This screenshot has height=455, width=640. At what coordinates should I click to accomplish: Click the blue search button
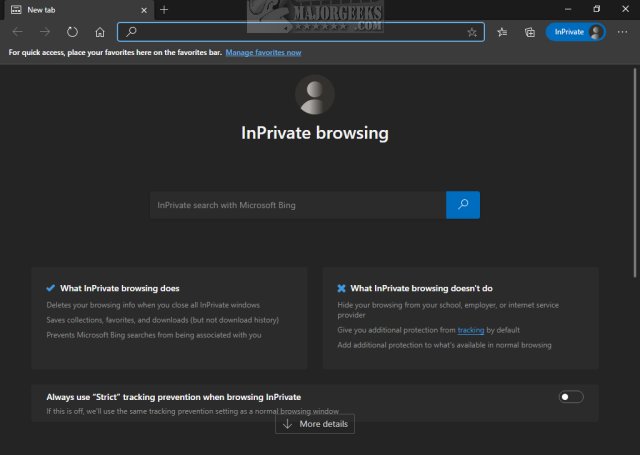pos(463,205)
